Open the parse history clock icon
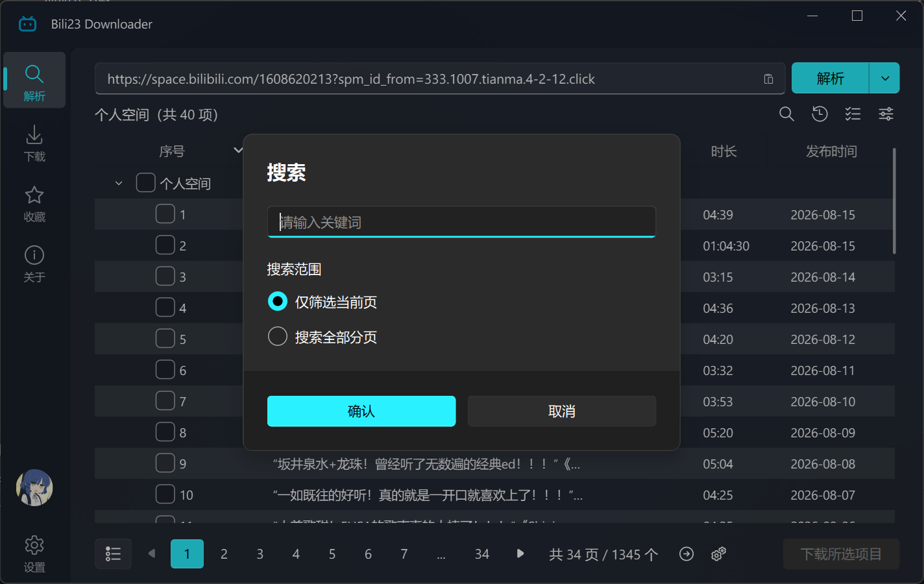 coord(820,114)
